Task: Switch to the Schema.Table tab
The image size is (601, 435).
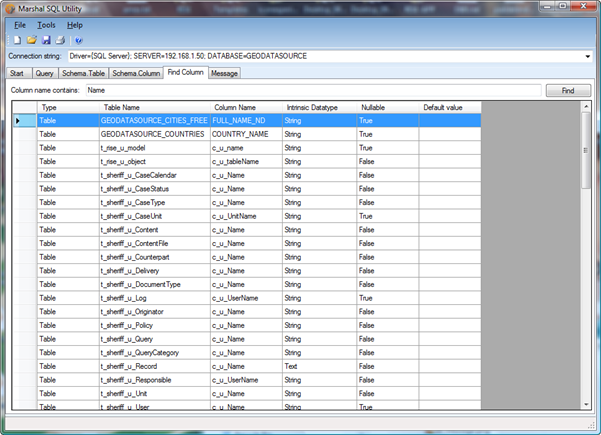Action: click(84, 73)
